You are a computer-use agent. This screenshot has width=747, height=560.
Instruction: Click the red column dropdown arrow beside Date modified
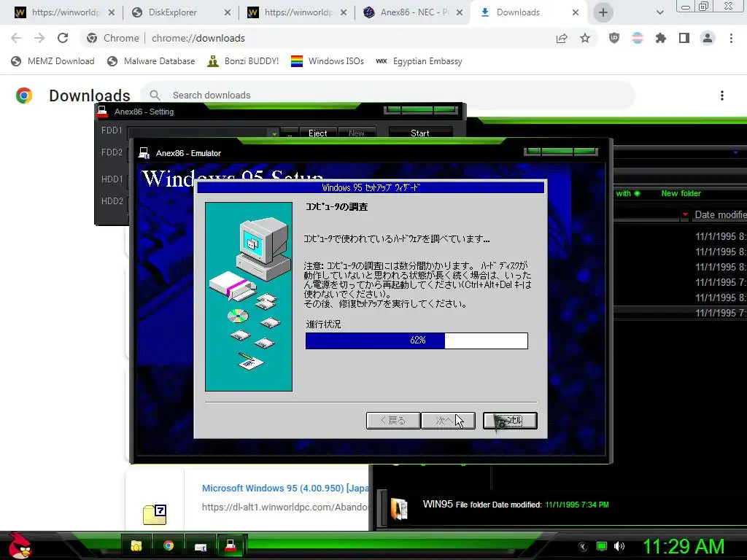[x=685, y=215]
